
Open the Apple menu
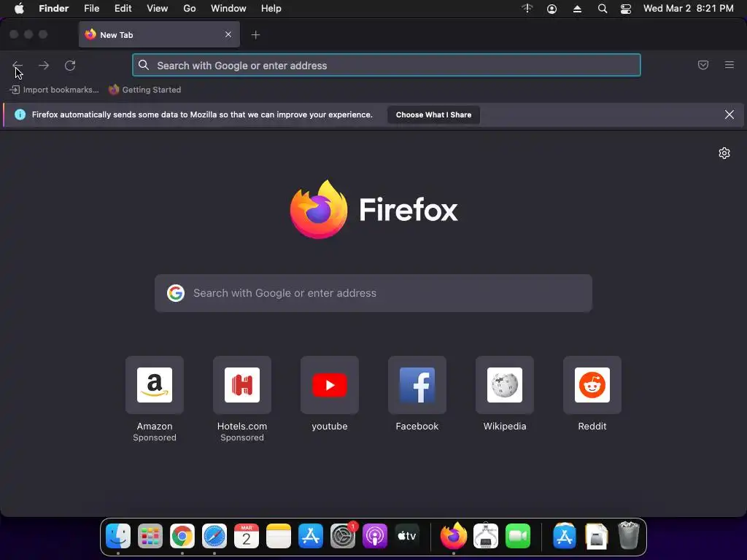tap(19, 9)
